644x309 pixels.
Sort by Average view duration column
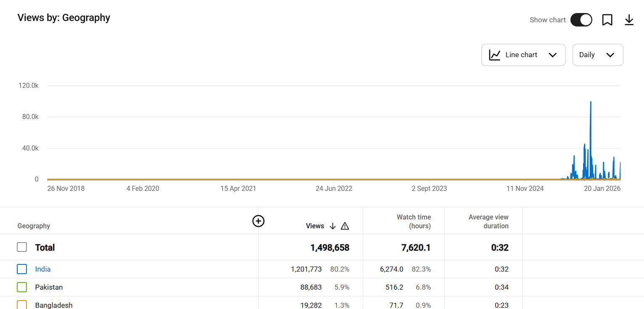488,222
